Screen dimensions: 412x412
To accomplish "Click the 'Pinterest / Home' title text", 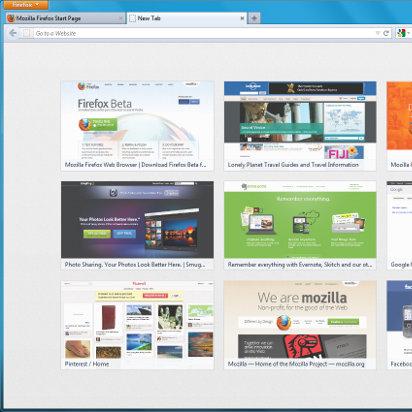I will (x=87, y=364).
